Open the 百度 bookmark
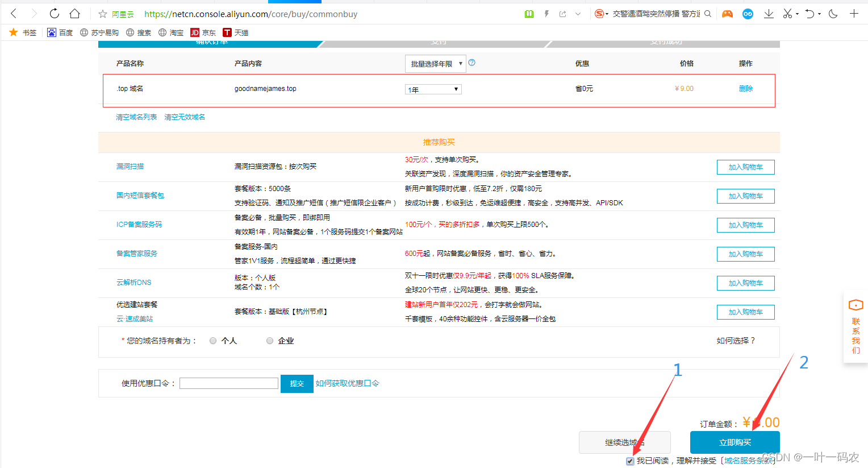Screen dimensions: 868x468 pos(60,32)
